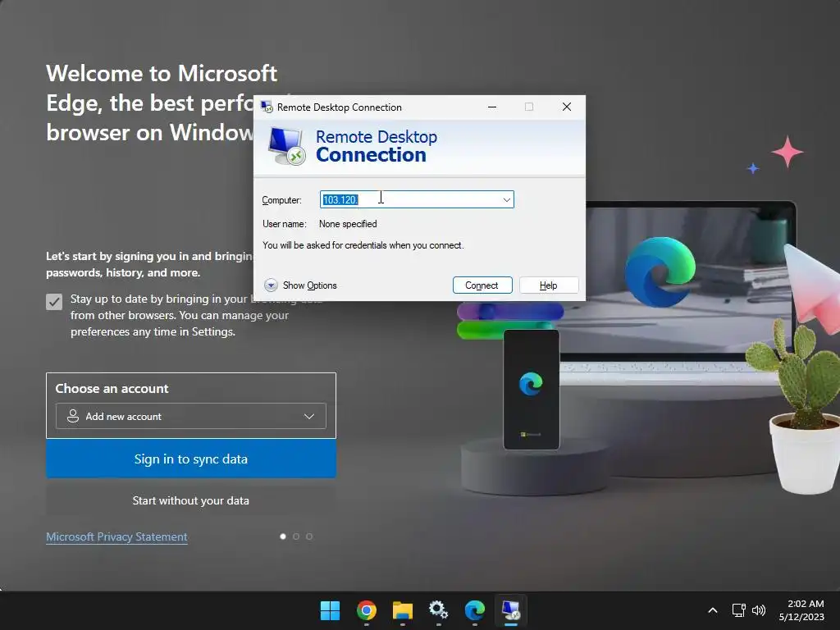Select the first page indicator dot

coord(283,536)
